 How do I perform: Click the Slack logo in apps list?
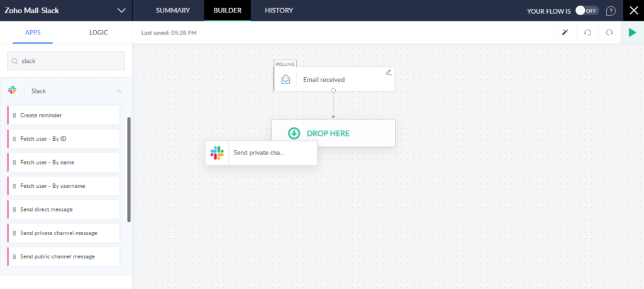tap(13, 90)
